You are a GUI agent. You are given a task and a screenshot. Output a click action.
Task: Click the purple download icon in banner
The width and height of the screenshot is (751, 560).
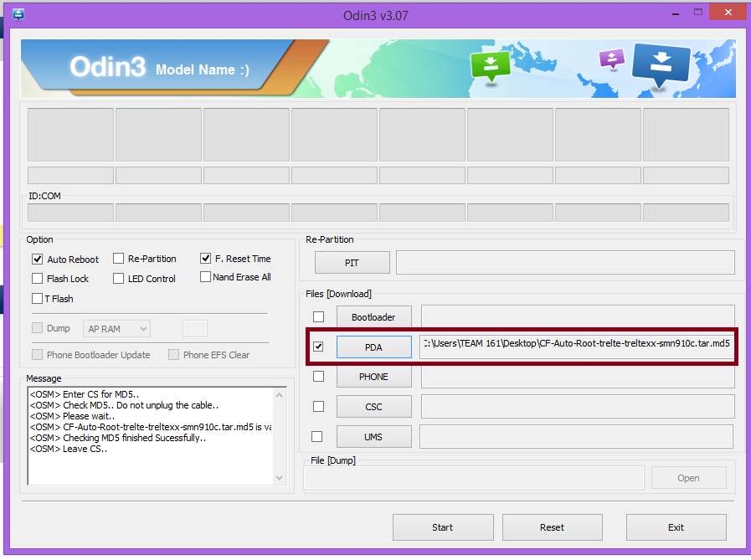tap(612, 60)
